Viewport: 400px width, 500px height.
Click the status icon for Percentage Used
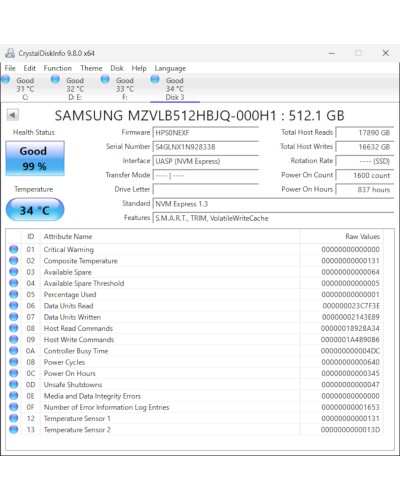[x=14, y=294]
